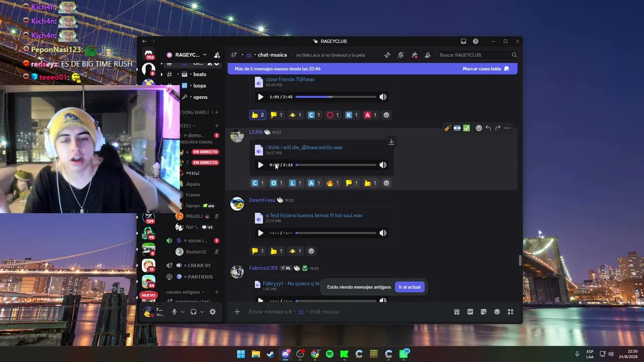Image resolution: width=644 pixels, height=362 pixels.
Task: Open the close friends TGP.wav file link
Action: (290, 79)
